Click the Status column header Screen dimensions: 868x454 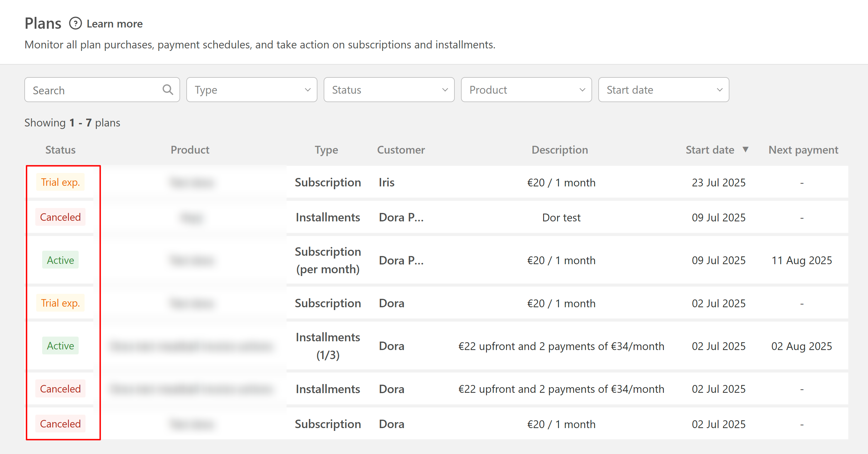tap(60, 150)
